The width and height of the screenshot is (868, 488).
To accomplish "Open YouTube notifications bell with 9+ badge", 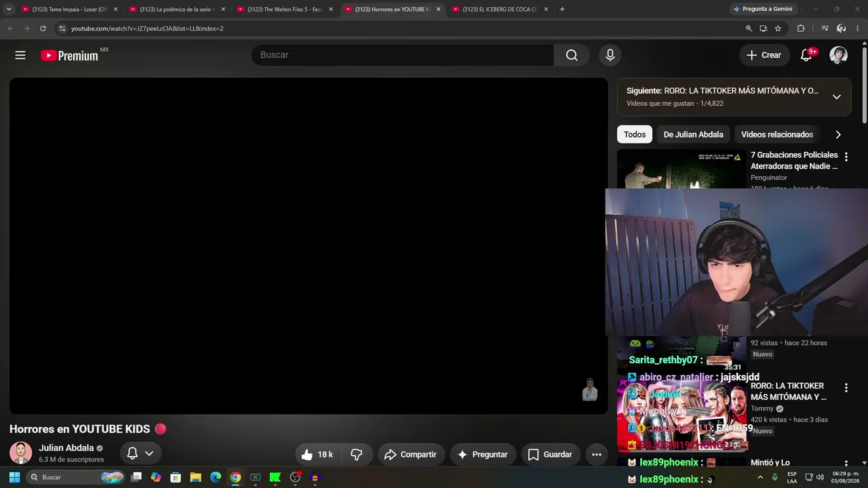I will 806,55.
